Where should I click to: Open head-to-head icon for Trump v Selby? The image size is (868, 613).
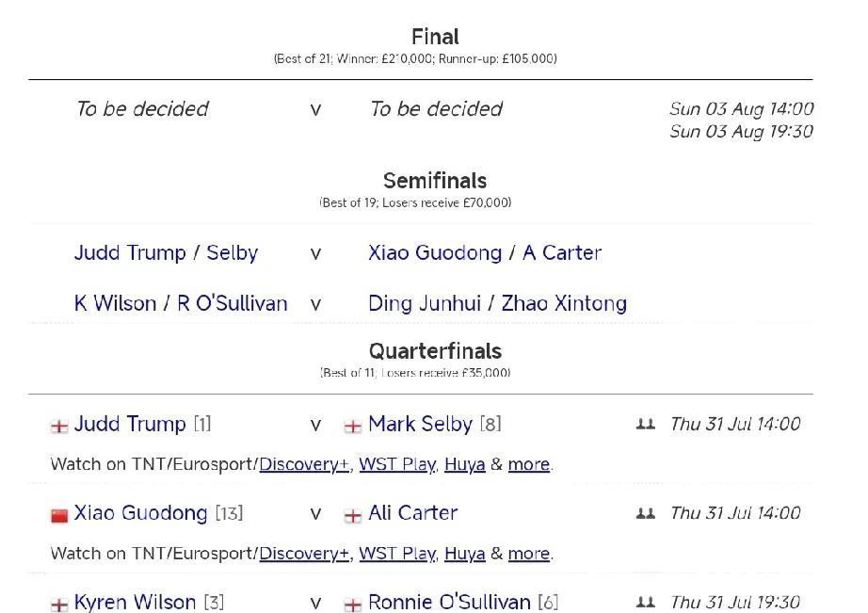645,425
